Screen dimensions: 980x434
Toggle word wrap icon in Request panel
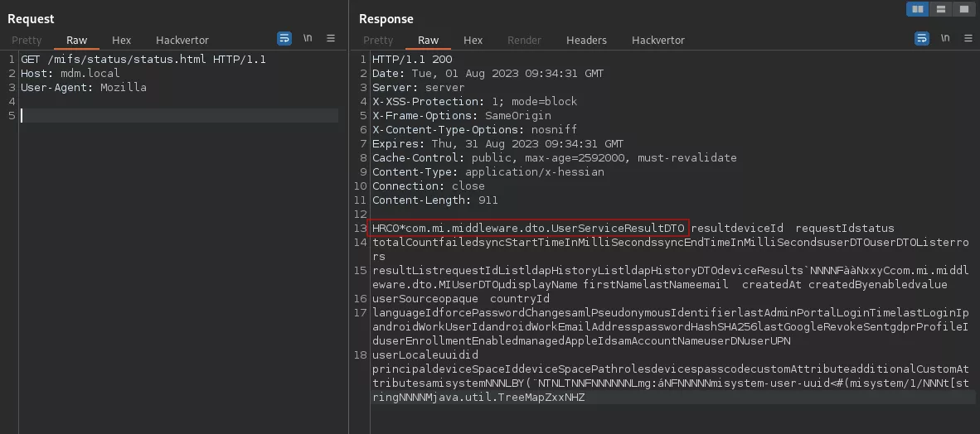(284, 39)
